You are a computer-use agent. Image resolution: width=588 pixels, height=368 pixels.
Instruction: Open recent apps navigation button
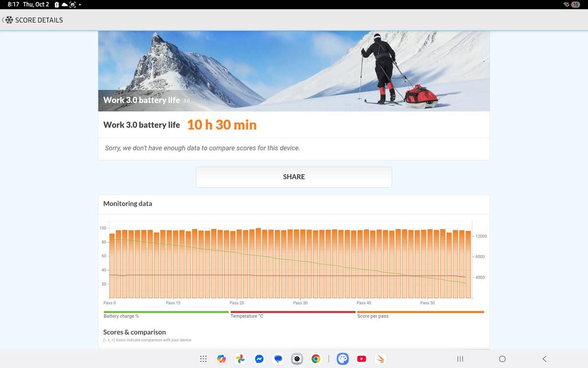click(460, 359)
